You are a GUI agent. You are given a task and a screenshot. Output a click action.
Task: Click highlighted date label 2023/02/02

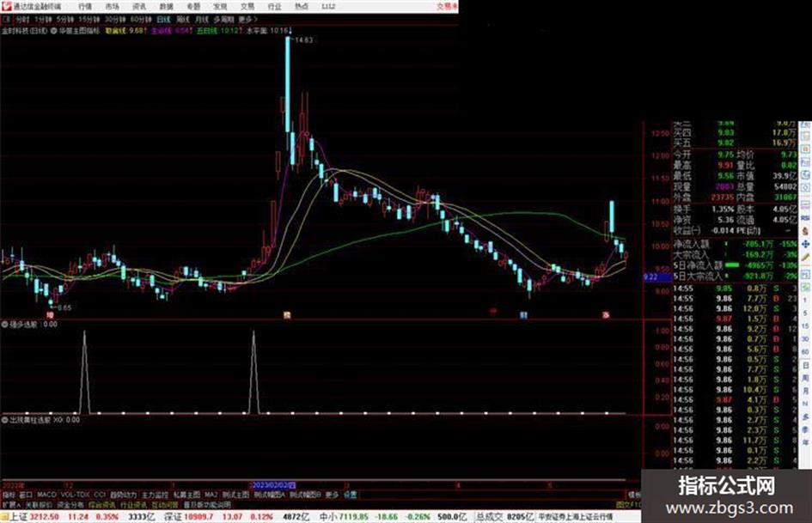273,486
